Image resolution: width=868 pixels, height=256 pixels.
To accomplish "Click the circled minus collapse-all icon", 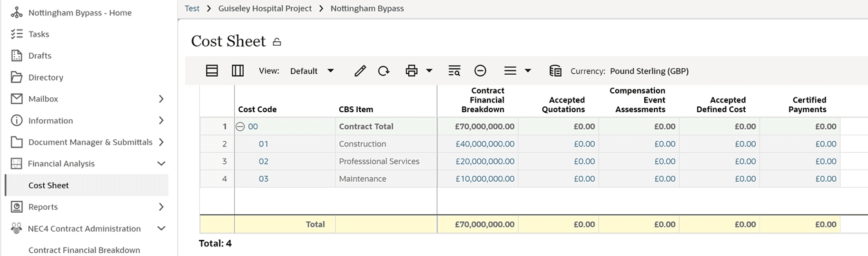I will tap(480, 71).
